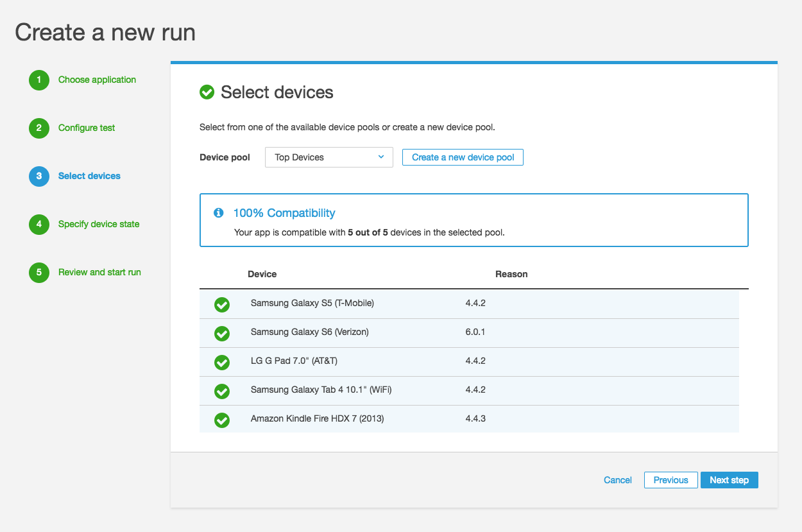Jump to Review and start run step
The height and width of the screenshot is (532, 802).
pyautogui.click(x=99, y=273)
